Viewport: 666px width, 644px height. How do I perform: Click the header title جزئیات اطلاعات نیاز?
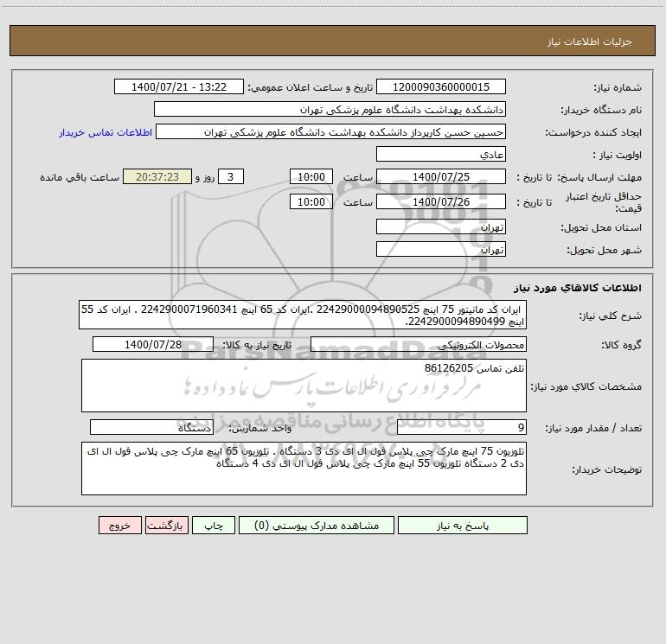(x=590, y=41)
